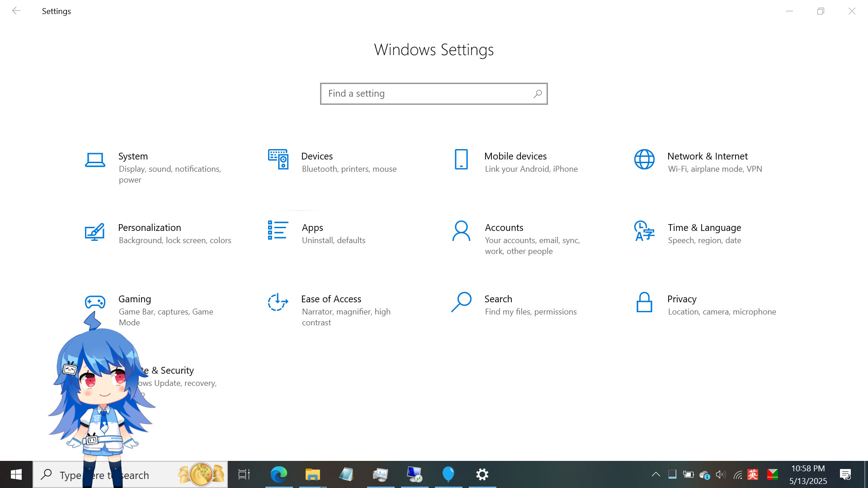Click the red IME language tray icon
This screenshot has height=488, width=868.
click(x=753, y=474)
